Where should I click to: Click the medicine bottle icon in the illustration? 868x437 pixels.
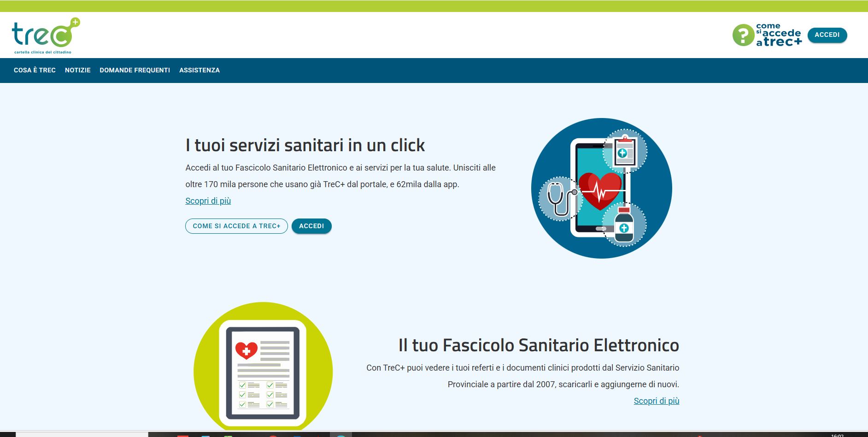[624, 224]
